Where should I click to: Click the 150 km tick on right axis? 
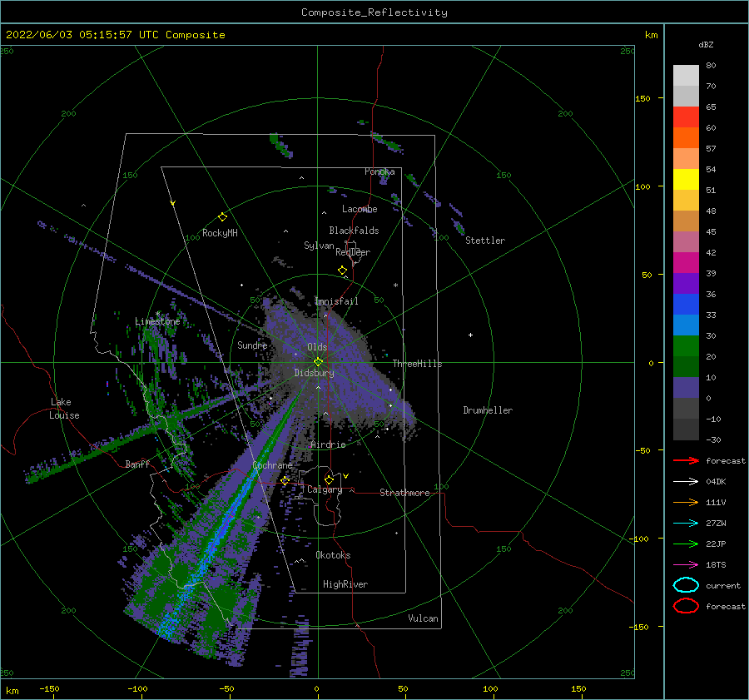(x=642, y=98)
